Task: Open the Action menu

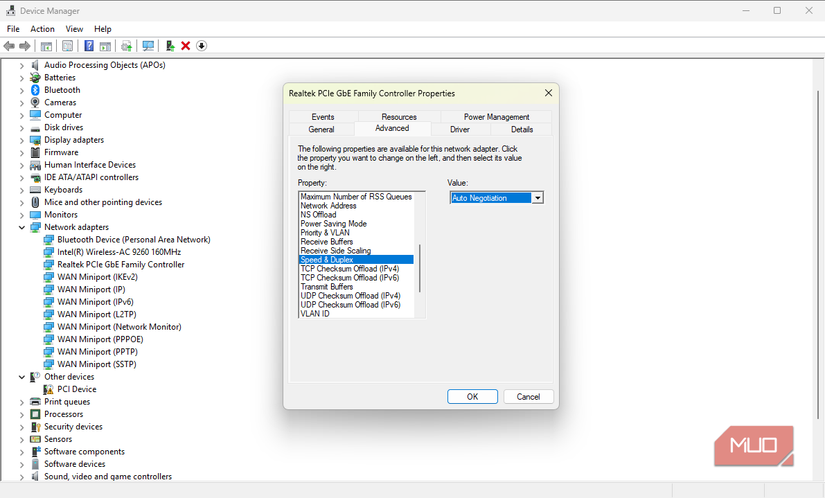Action: click(42, 29)
